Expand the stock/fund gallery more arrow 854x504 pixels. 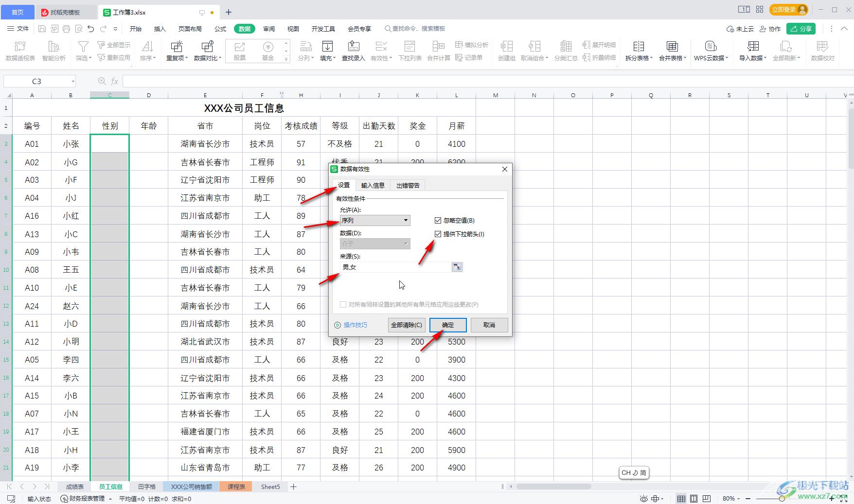tap(286, 59)
